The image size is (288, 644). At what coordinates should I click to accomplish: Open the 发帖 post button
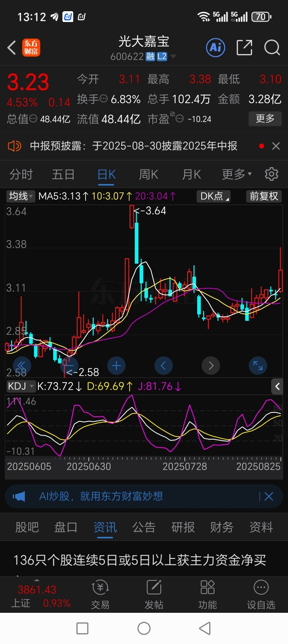(x=154, y=595)
